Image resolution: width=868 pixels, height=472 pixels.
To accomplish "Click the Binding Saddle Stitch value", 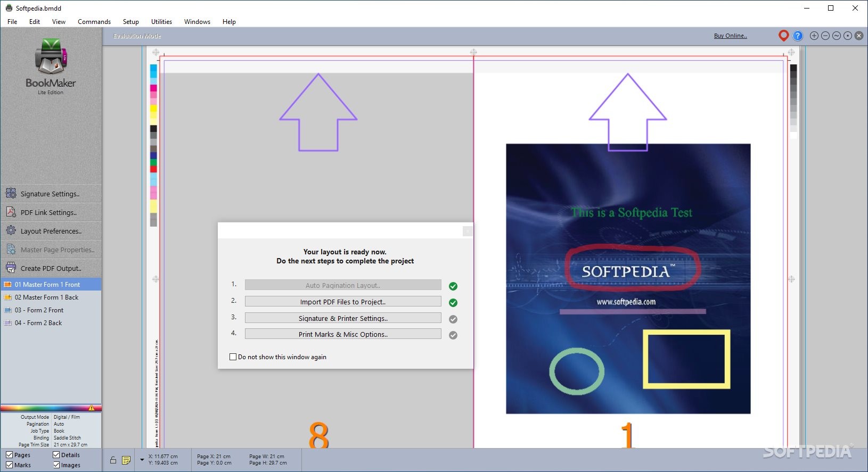I will coord(67,438).
